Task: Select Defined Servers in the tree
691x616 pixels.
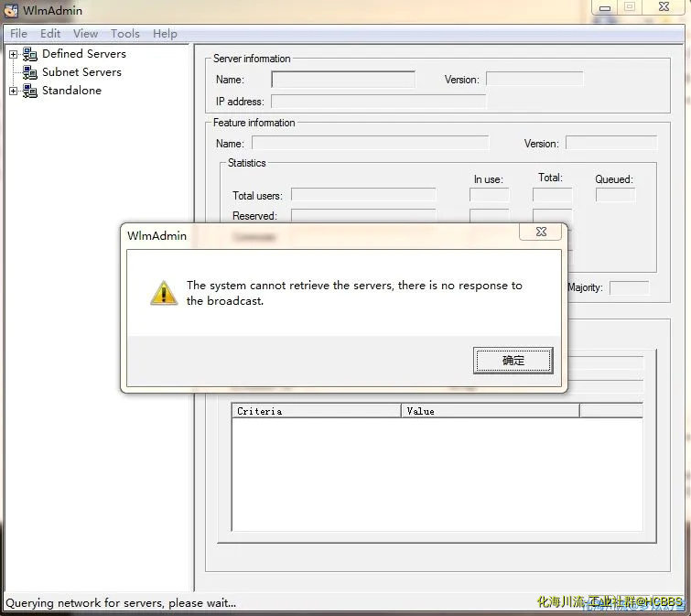Action: coord(84,54)
